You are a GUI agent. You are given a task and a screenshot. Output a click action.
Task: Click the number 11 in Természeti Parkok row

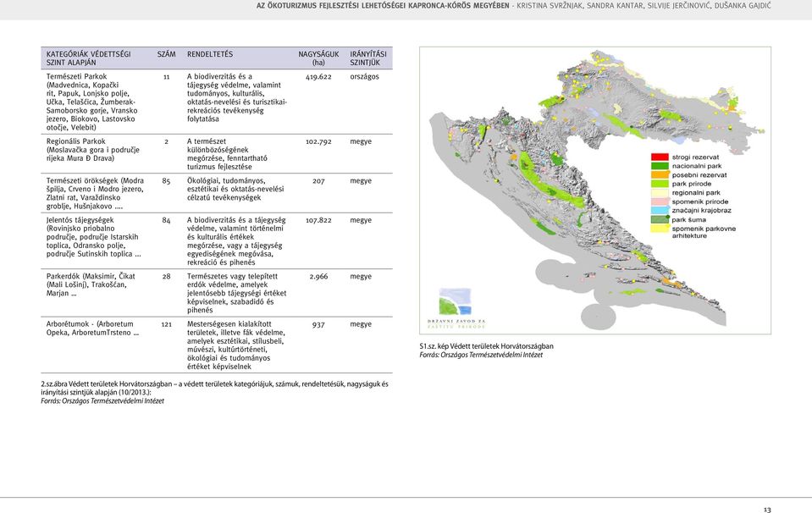pyautogui.click(x=166, y=77)
